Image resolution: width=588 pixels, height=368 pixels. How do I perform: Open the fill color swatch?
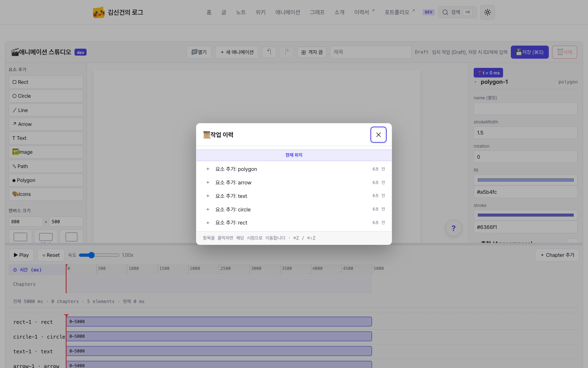526,180
